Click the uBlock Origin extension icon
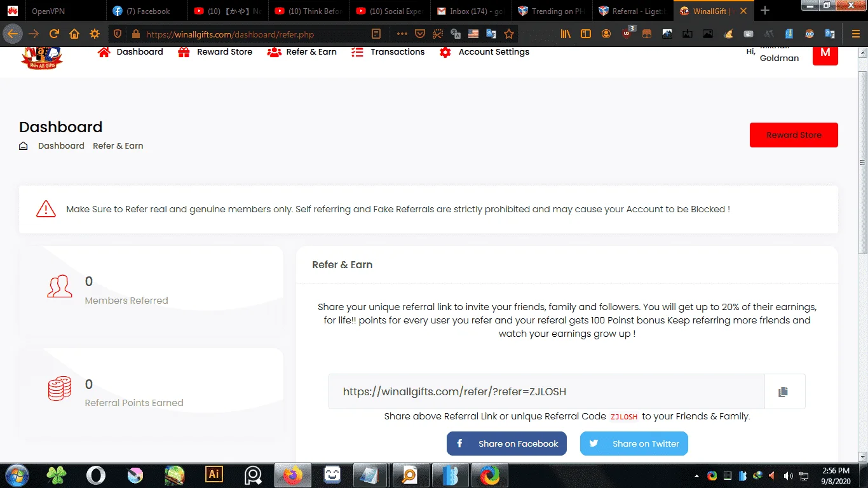Screen dimensions: 868x488 click(628, 34)
